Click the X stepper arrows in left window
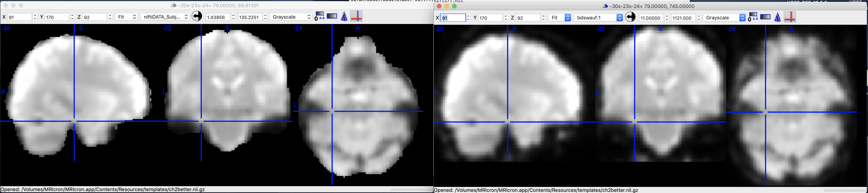The image size is (868, 193). click(x=35, y=17)
